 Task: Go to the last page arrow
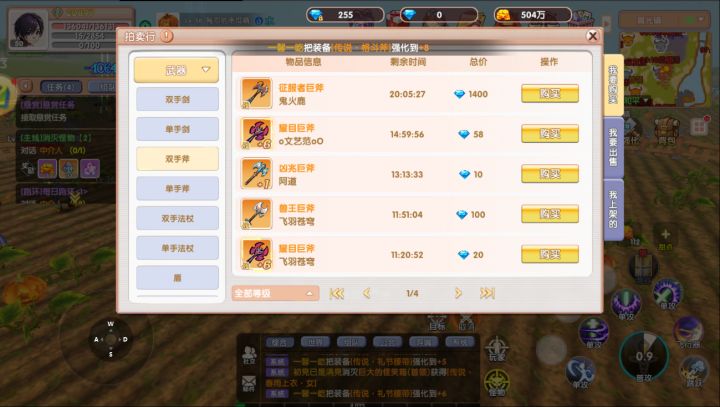[487, 293]
